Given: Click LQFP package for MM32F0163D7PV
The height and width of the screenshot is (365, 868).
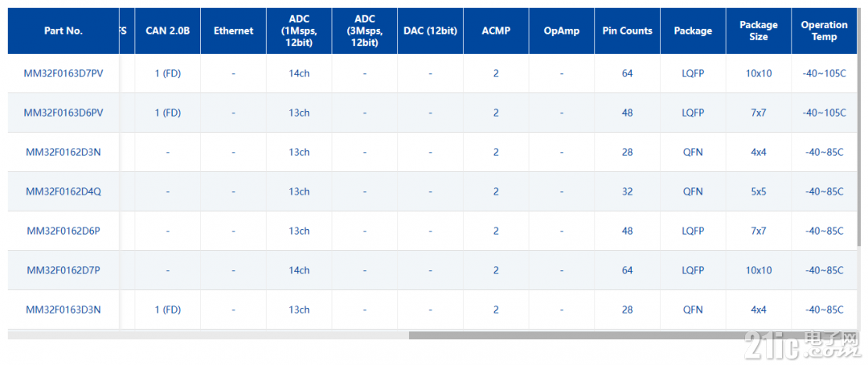Looking at the screenshot, I should pos(693,73).
